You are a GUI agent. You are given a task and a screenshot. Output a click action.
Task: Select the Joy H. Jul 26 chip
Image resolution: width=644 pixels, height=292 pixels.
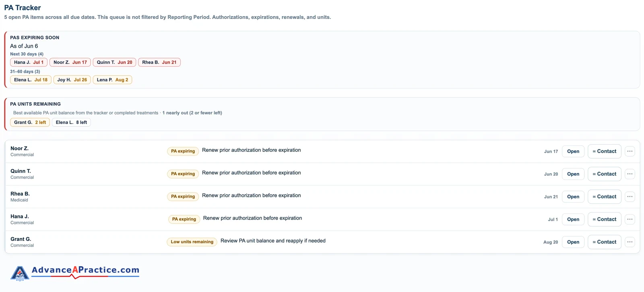(x=72, y=80)
